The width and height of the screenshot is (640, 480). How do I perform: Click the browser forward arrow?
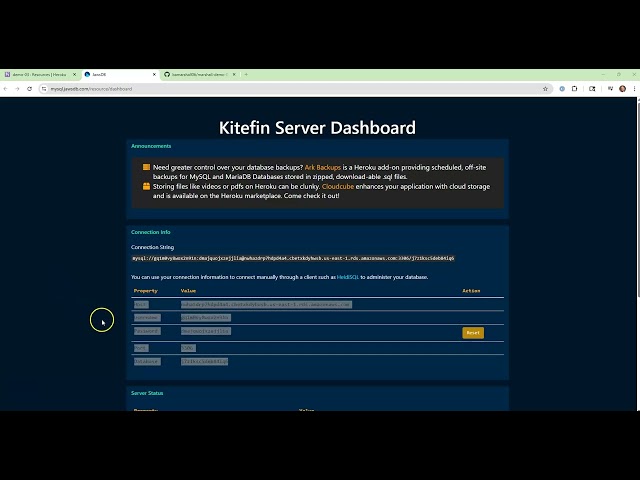(17, 88)
